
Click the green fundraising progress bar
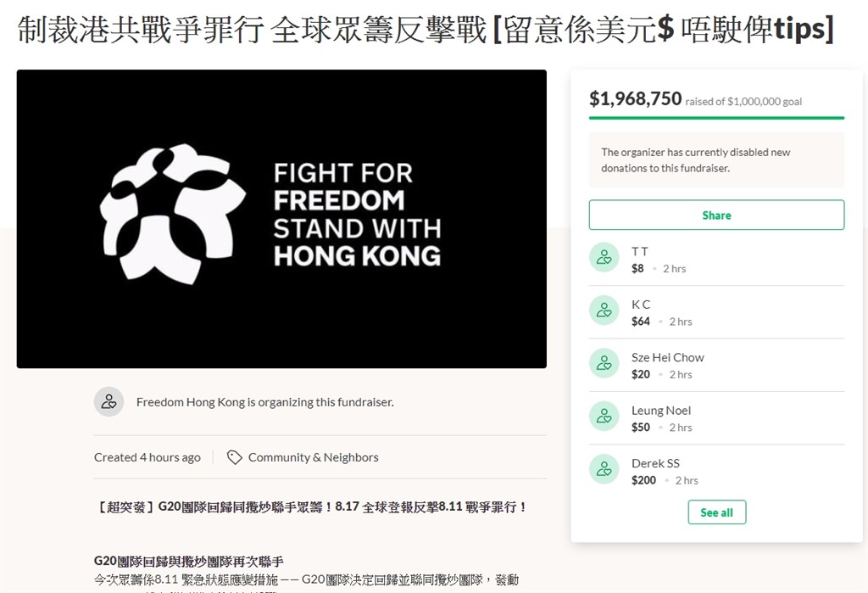pos(716,118)
